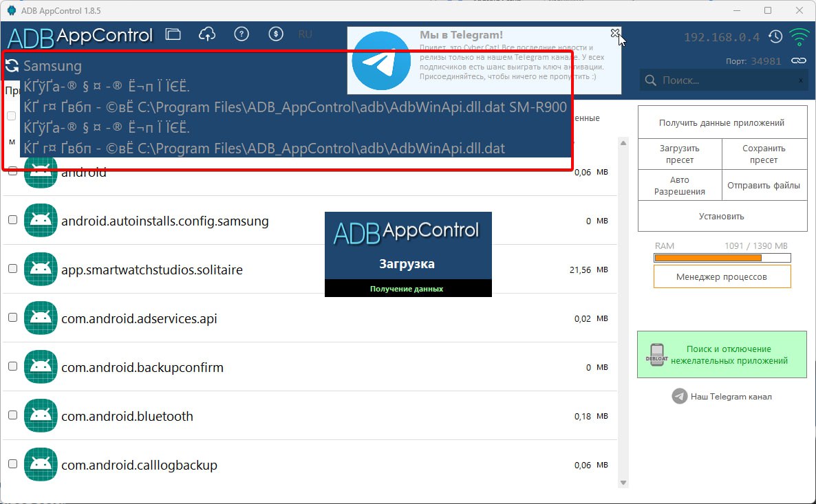The image size is (816, 504).
Task: Click the IP address 192.168.0.4
Action: [x=721, y=37]
